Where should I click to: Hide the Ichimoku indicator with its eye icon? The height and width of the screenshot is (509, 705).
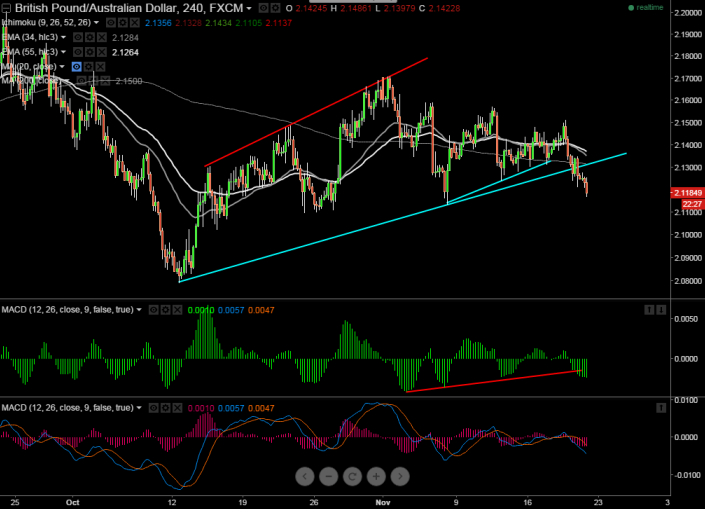click(111, 22)
